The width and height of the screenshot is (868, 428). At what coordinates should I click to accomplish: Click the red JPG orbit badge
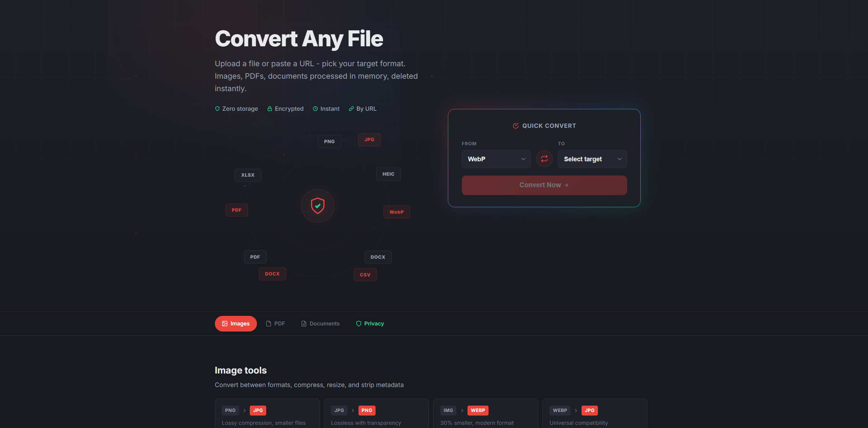[369, 140]
